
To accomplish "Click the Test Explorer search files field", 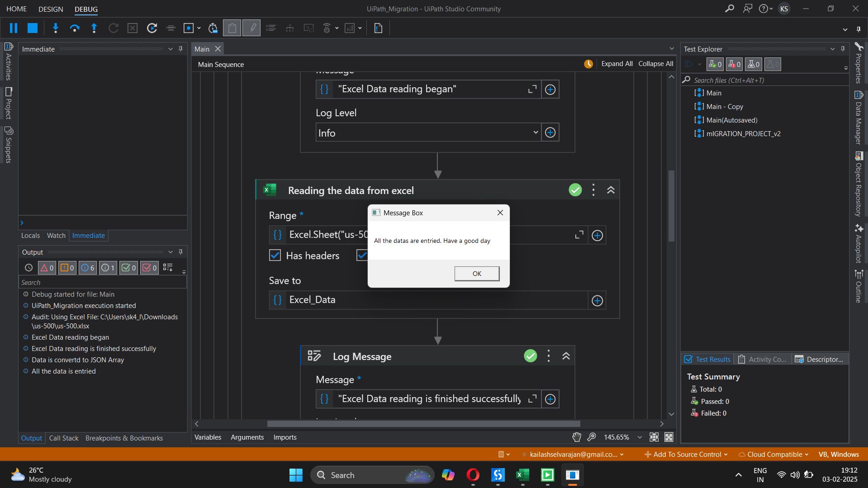I will coord(764,80).
